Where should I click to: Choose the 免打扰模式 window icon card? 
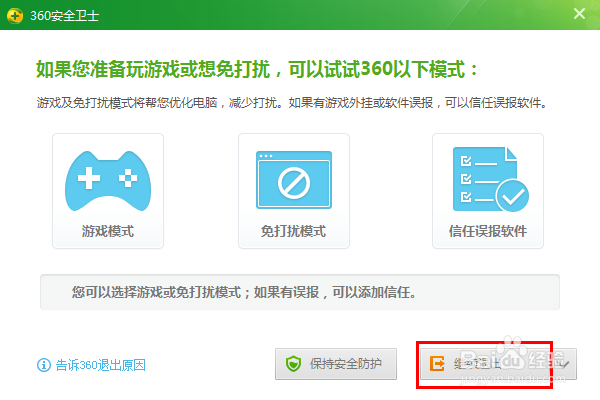pyautogui.click(x=294, y=191)
